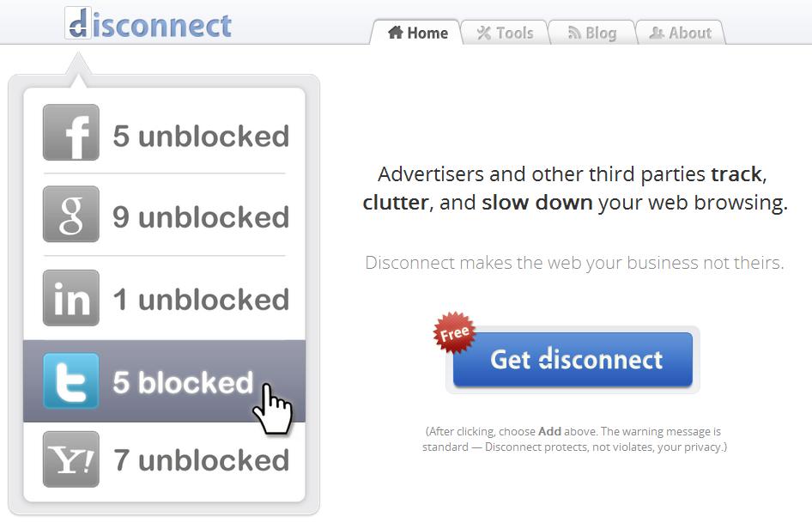Click the Disconnect "d" logo icon
Screen dimensions: 812x523
(x=78, y=23)
